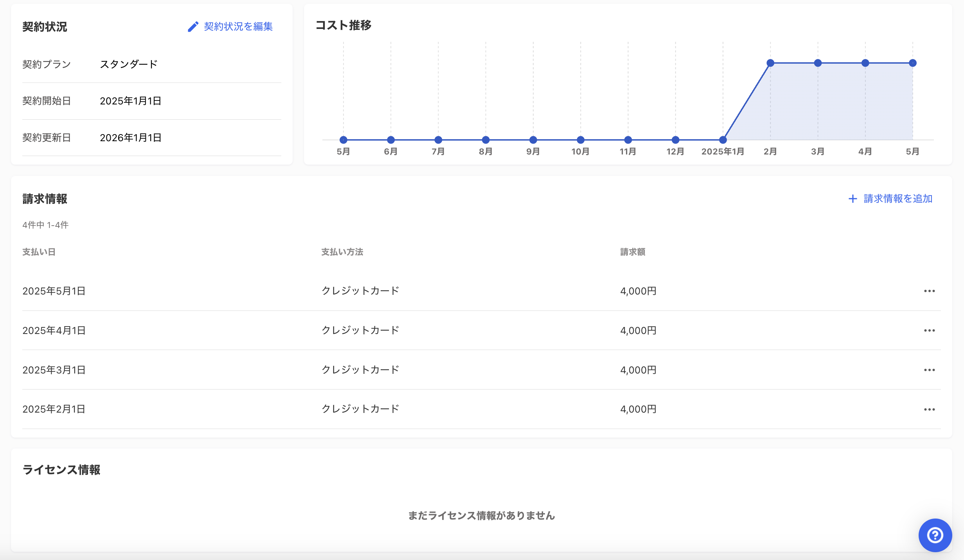
Task: Click the pencil icon beside 契約状況を編集
Action: pos(193,27)
